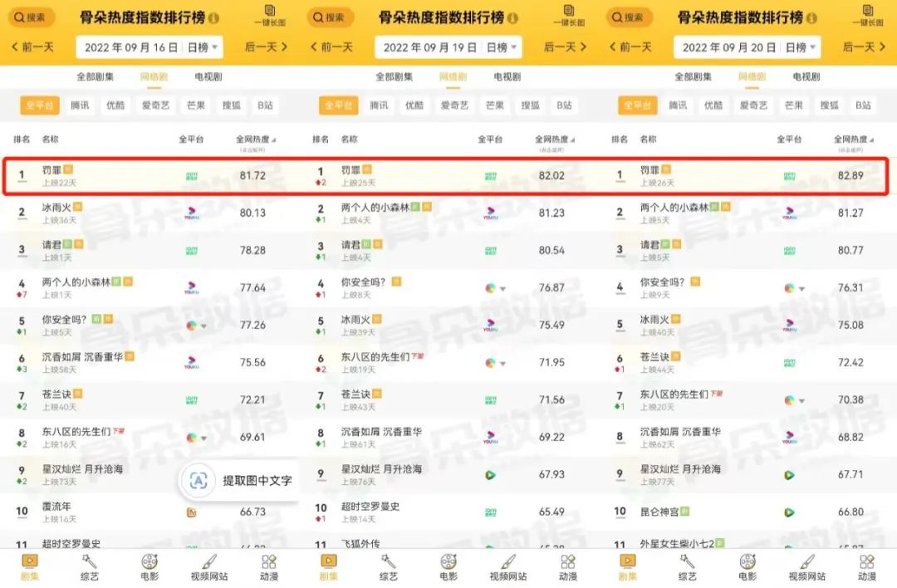The image size is (897, 588).
Task: Tap the 提取图中文字 extract-text button
Action: coord(239,481)
